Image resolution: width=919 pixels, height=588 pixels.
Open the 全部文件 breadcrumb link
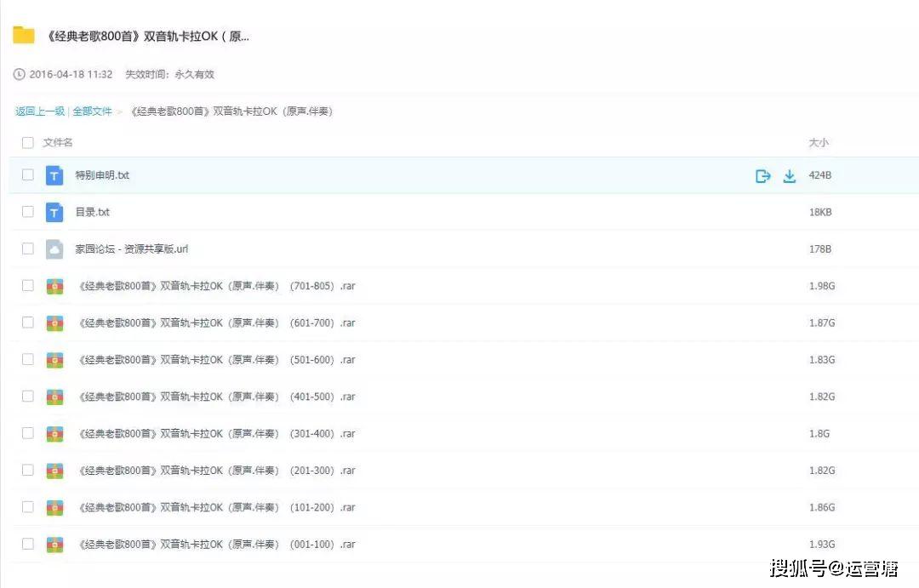point(92,111)
